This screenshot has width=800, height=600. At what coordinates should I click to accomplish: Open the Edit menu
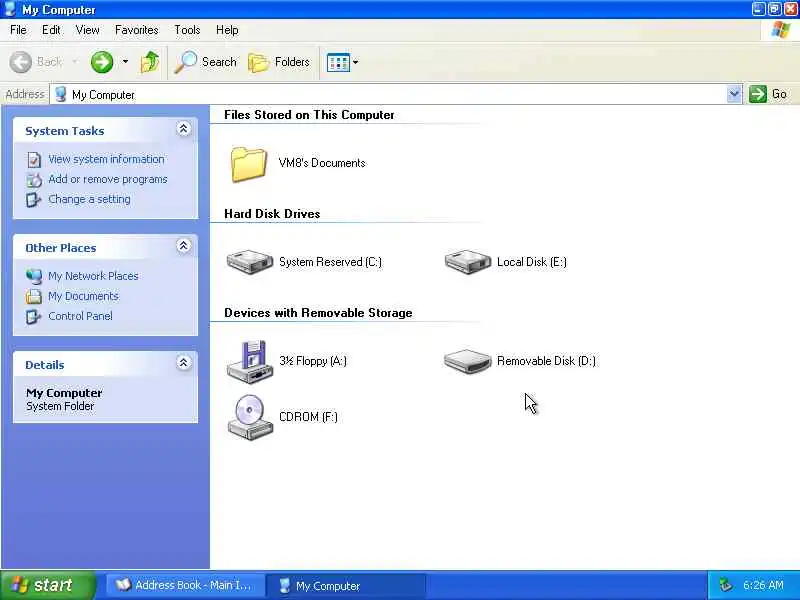51,30
